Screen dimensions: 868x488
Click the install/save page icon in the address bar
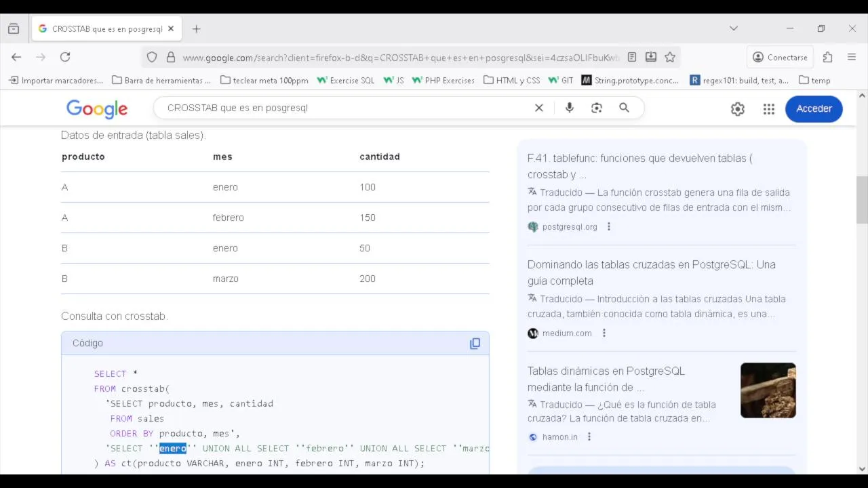point(651,58)
